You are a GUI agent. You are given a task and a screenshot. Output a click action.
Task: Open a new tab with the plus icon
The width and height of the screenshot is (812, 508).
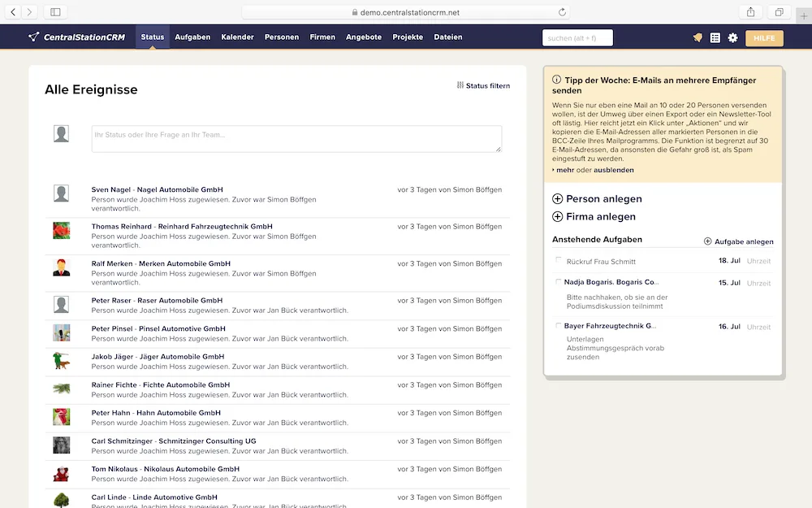[x=804, y=15]
